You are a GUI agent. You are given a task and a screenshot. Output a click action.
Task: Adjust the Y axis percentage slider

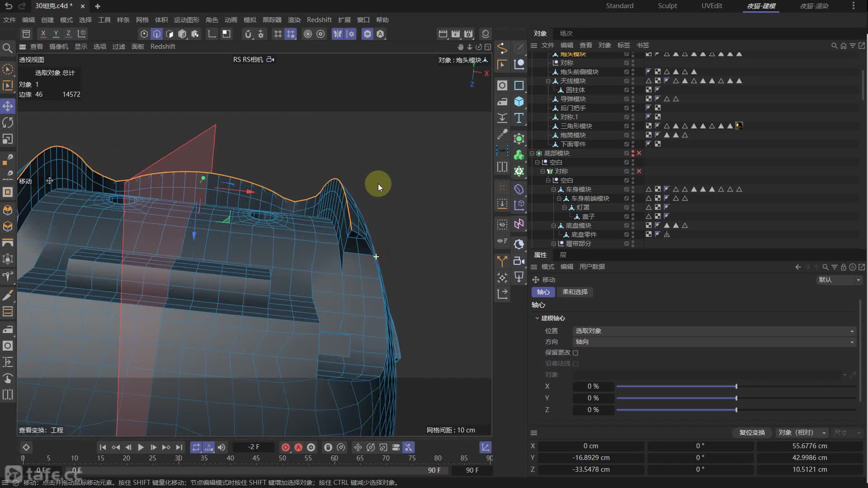click(x=736, y=399)
